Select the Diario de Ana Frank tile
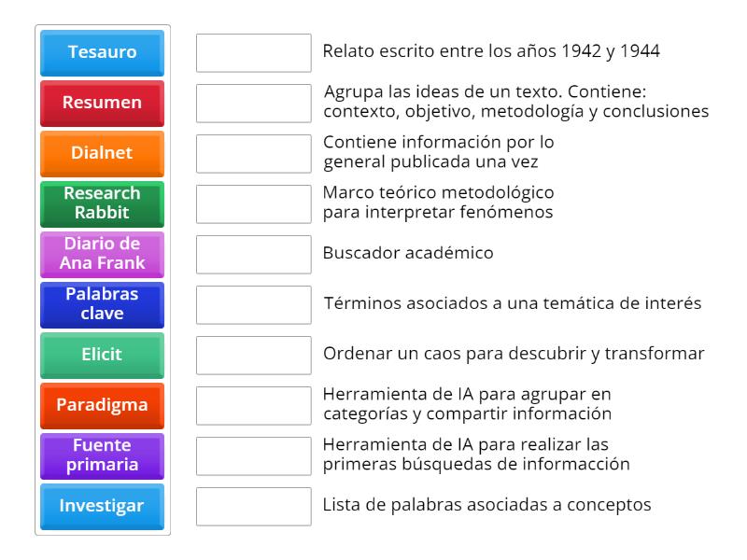Image resolution: width=747 pixels, height=560 pixels. click(x=101, y=254)
